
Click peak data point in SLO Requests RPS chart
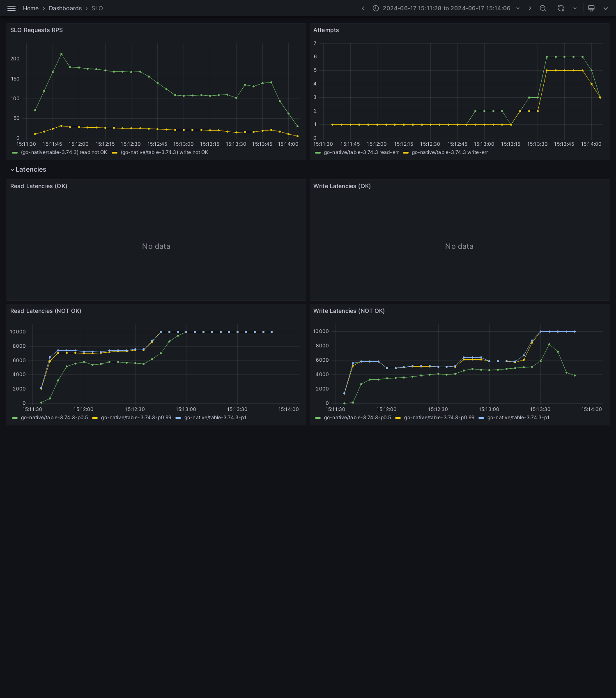click(61, 54)
